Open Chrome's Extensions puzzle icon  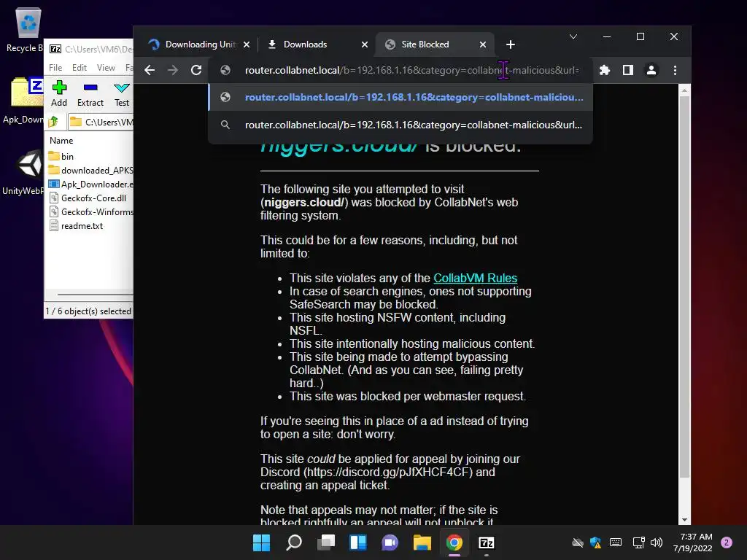point(605,71)
